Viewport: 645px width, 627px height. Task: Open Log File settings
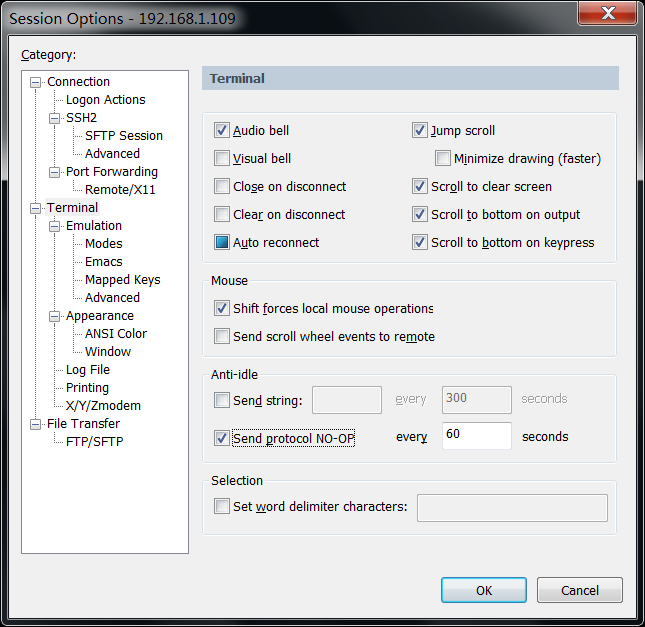(x=88, y=370)
